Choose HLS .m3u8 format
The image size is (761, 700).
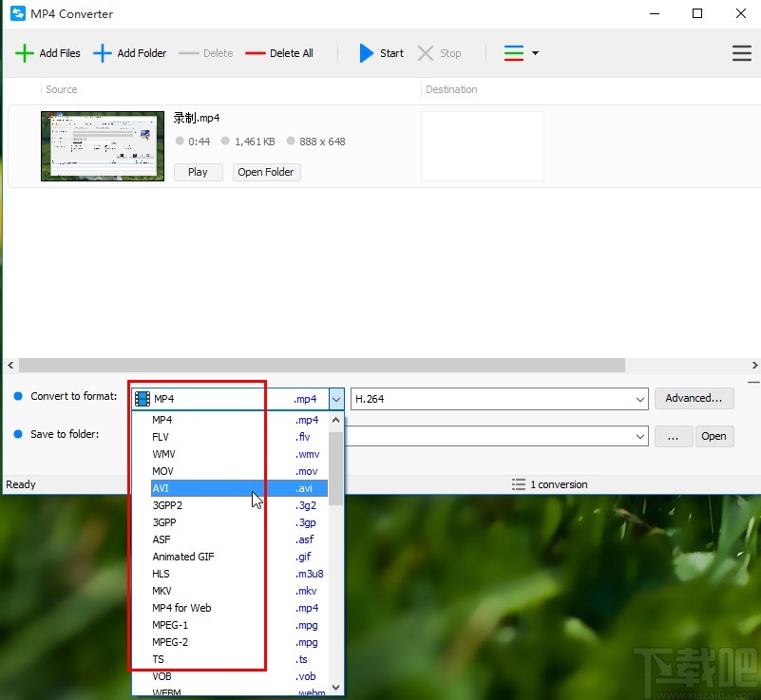click(x=239, y=574)
